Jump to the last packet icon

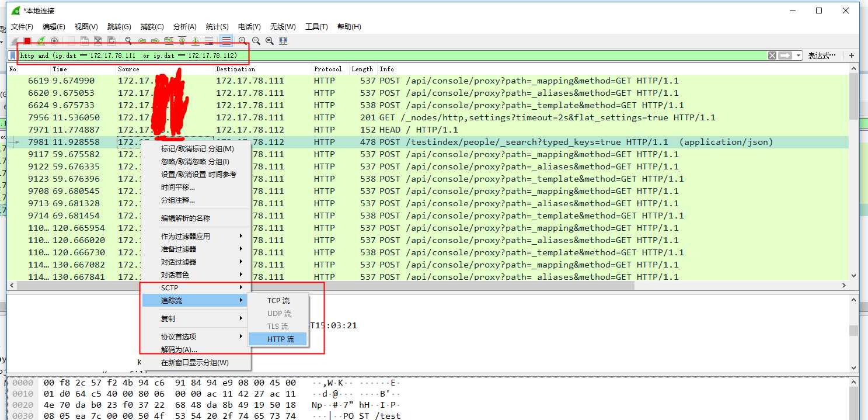pos(196,41)
